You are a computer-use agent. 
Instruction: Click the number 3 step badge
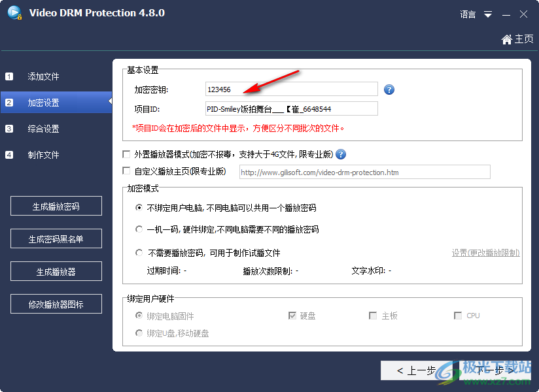click(9, 129)
